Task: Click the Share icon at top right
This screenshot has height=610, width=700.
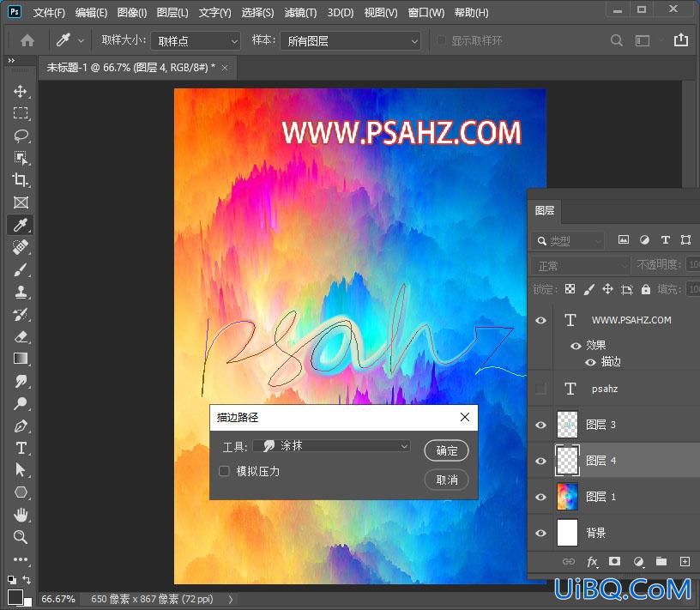Action: point(681,39)
